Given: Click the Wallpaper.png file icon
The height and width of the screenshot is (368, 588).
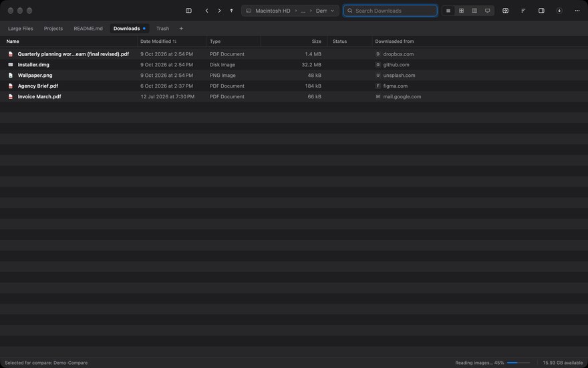Looking at the screenshot, I should [x=11, y=75].
